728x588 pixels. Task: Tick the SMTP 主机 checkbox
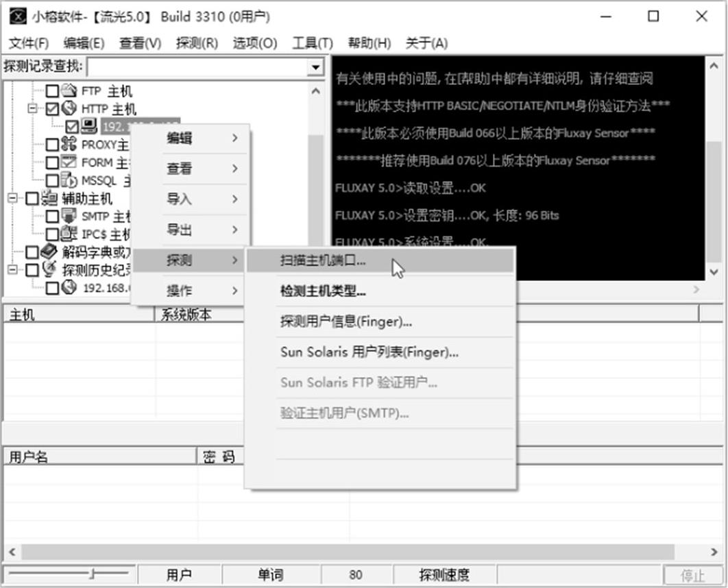(x=53, y=217)
